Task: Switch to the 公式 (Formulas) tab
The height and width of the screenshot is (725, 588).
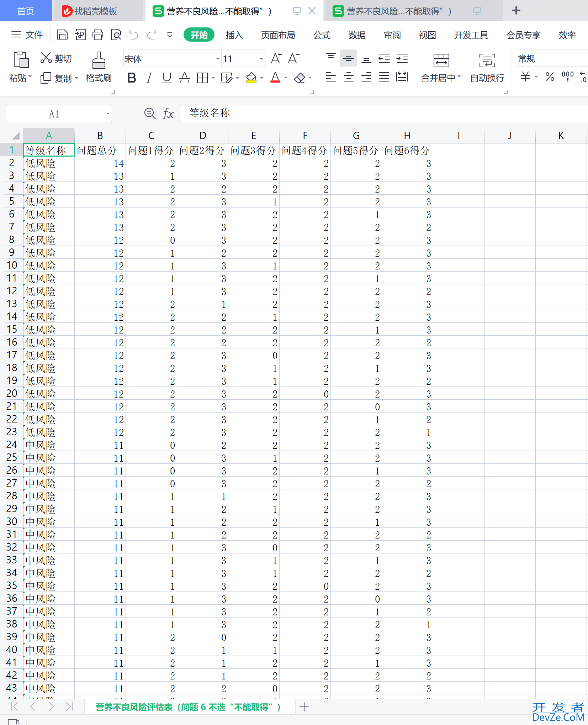Action: coord(322,35)
